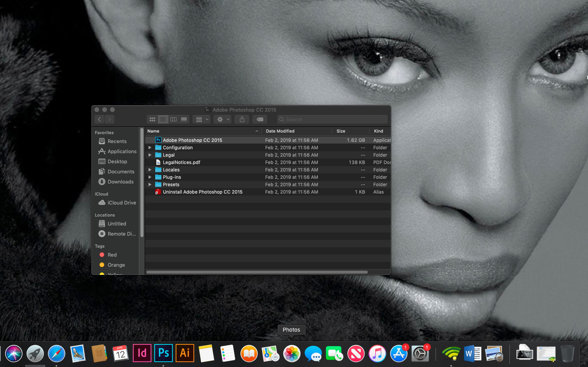Open Books from the Dock
Image resolution: width=588 pixels, height=367 pixels.
pos(249,354)
